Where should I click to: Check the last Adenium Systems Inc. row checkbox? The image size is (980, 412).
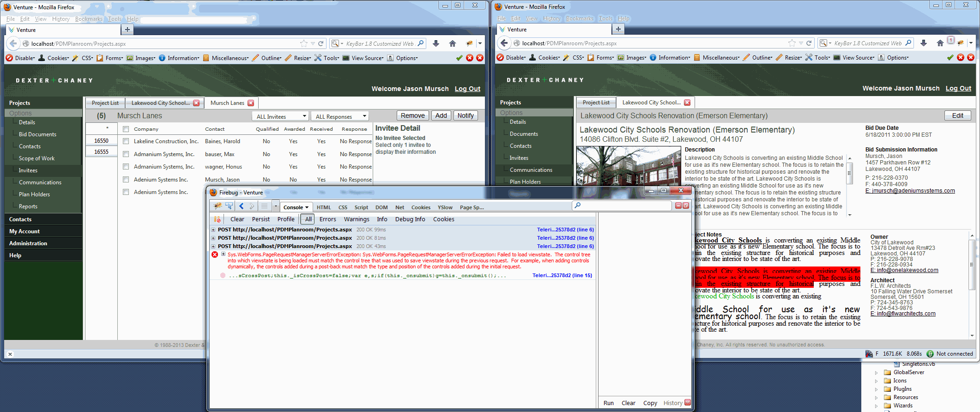point(126,192)
